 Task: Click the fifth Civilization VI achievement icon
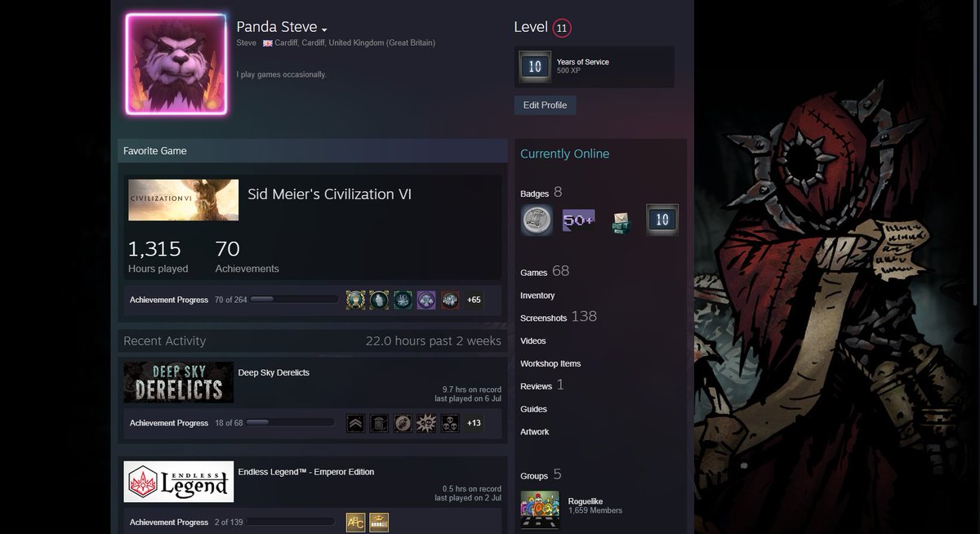pos(450,300)
